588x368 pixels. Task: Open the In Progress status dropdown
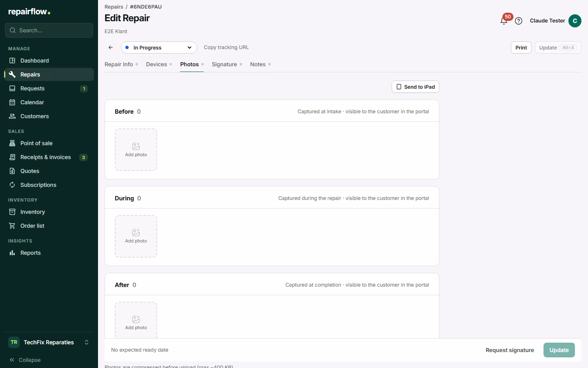pyautogui.click(x=159, y=47)
